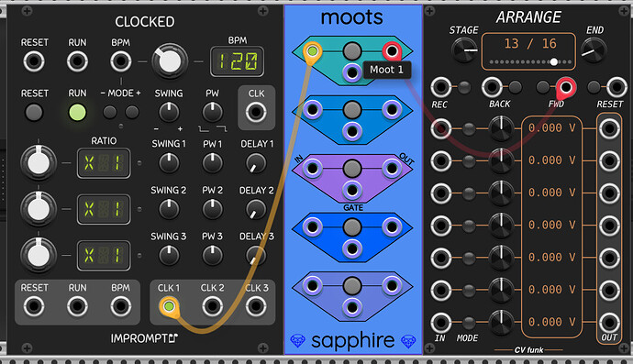The image size is (633, 364).
Task: Toggle the third moot button between IN and OUT
Action: pos(352,169)
